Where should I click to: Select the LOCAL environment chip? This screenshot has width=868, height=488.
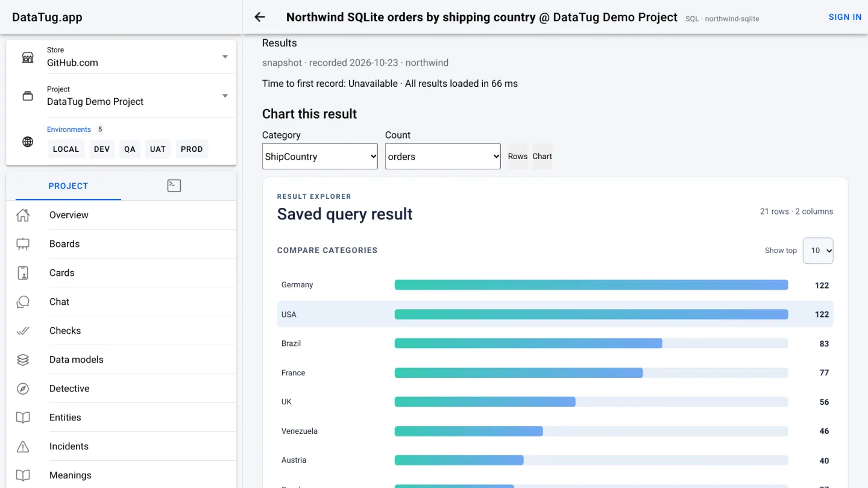click(x=66, y=149)
